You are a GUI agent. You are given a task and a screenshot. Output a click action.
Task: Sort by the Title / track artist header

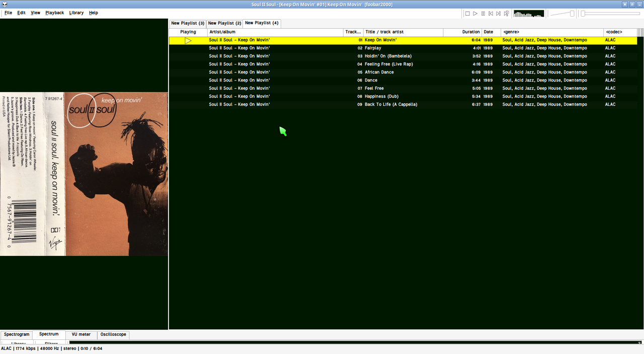[403, 32]
